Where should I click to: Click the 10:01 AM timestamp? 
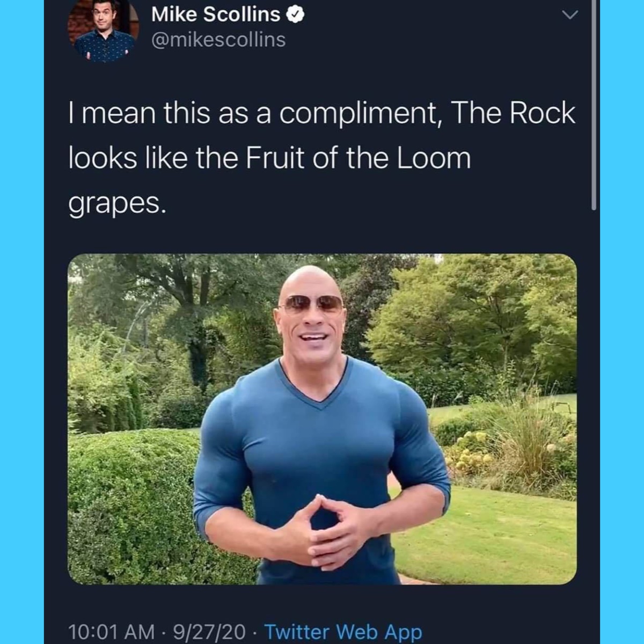tap(111, 632)
